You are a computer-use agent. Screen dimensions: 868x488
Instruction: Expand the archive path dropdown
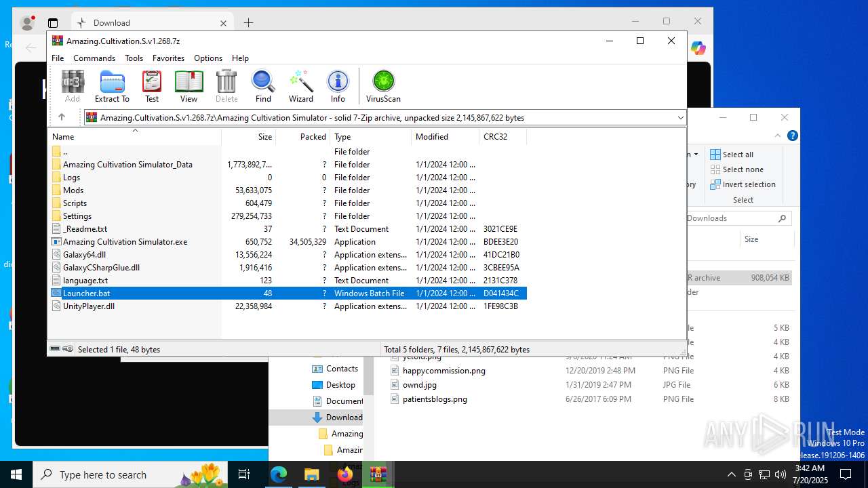click(680, 118)
